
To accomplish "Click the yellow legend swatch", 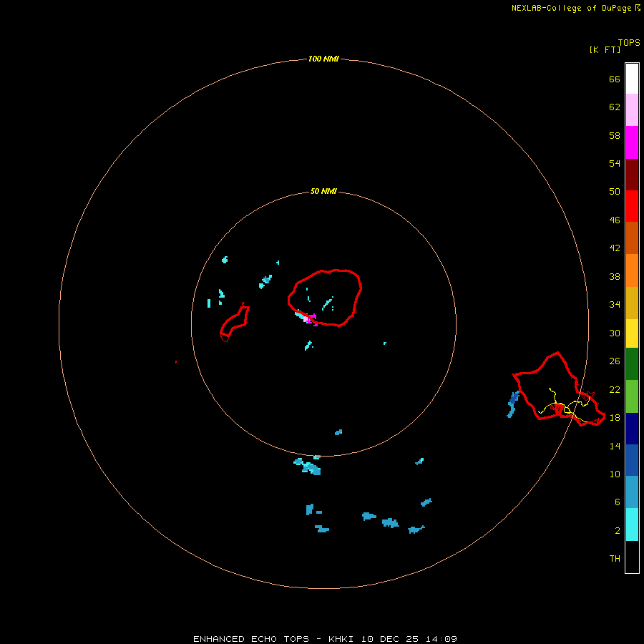I will coord(632,333).
